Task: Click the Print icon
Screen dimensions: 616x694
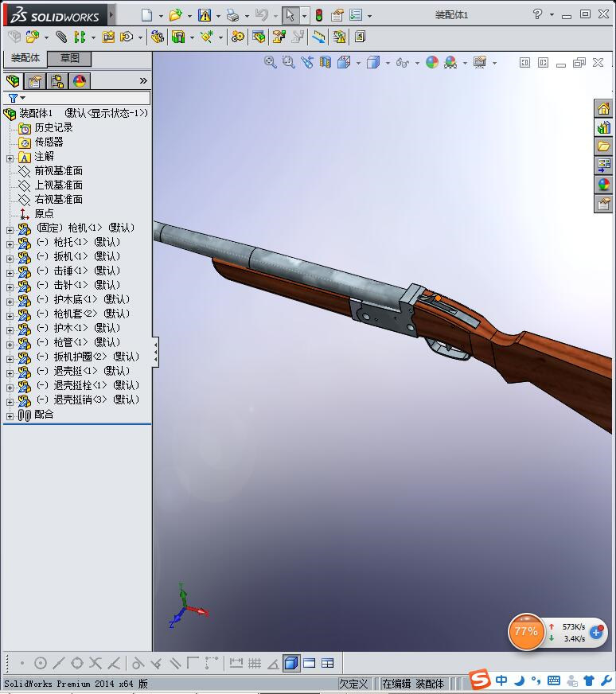Action: click(232, 15)
